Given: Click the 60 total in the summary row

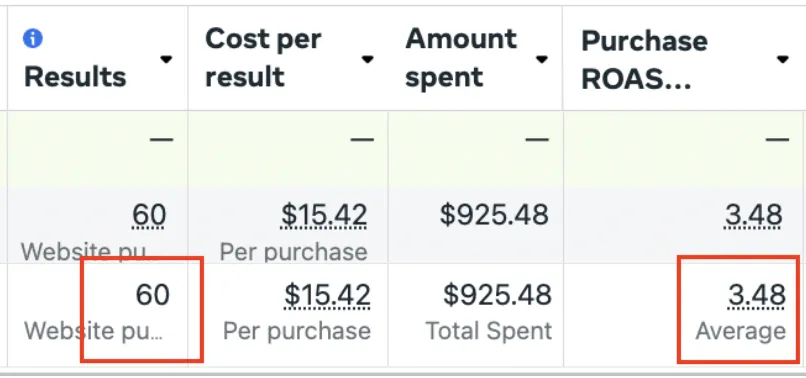Looking at the screenshot, I should [153, 295].
